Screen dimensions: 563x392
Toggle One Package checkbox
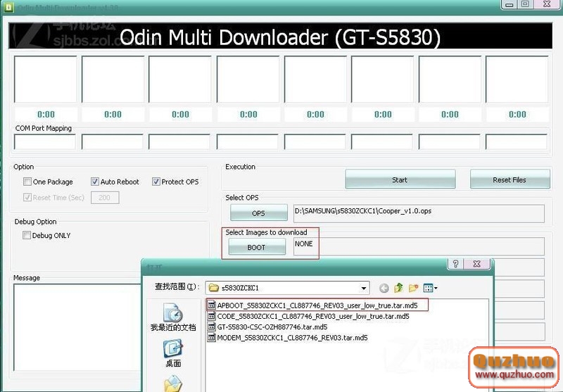(27, 182)
